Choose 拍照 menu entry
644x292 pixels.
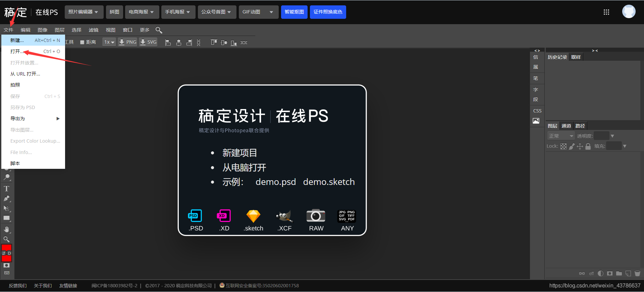point(33,85)
